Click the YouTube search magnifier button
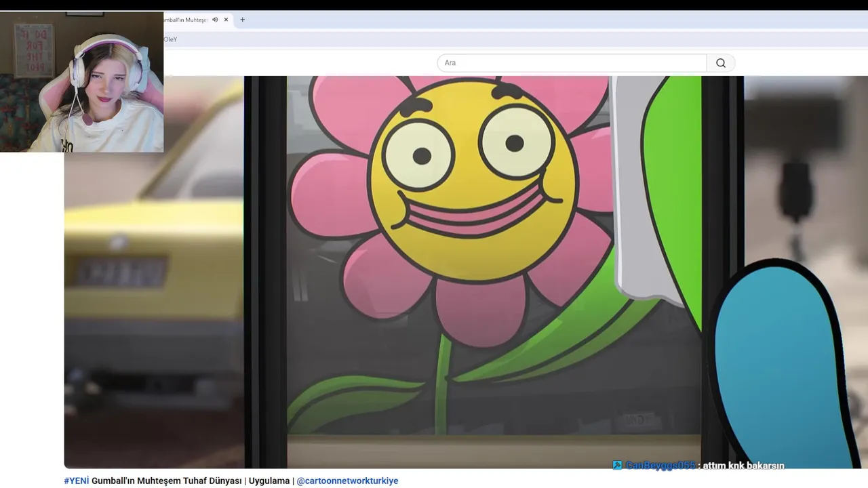Viewport: 868px width, 488px height. (720, 63)
